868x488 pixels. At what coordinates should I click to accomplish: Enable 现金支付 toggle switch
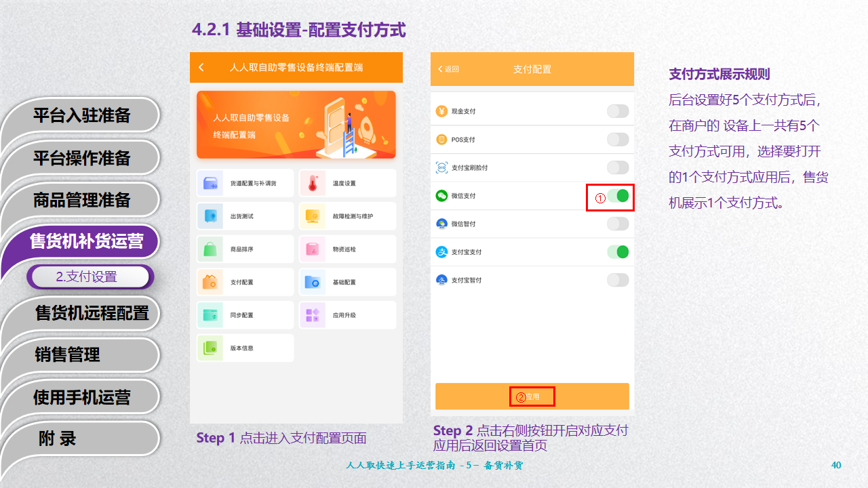point(618,111)
